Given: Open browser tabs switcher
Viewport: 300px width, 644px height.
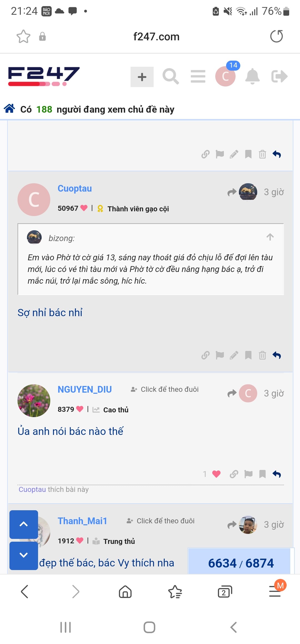Looking at the screenshot, I should click(x=225, y=591).
